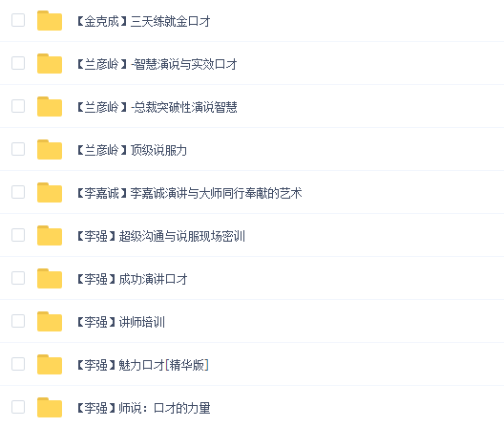Click the 【李强】超级沟通与说服现场密训 title

click(161, 236)
